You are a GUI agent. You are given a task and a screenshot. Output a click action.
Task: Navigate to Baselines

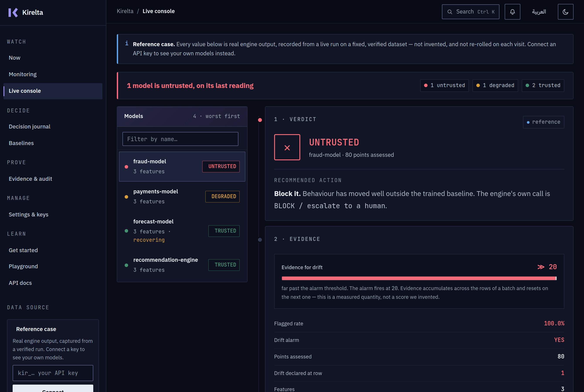[53, 143]
